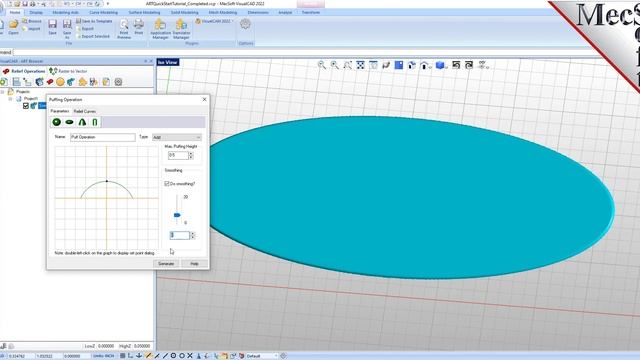Image resolution: width=640 pixels, height=360 pixels.
Task: Click the smoothing slider handle
Action: tap(177, 215)
